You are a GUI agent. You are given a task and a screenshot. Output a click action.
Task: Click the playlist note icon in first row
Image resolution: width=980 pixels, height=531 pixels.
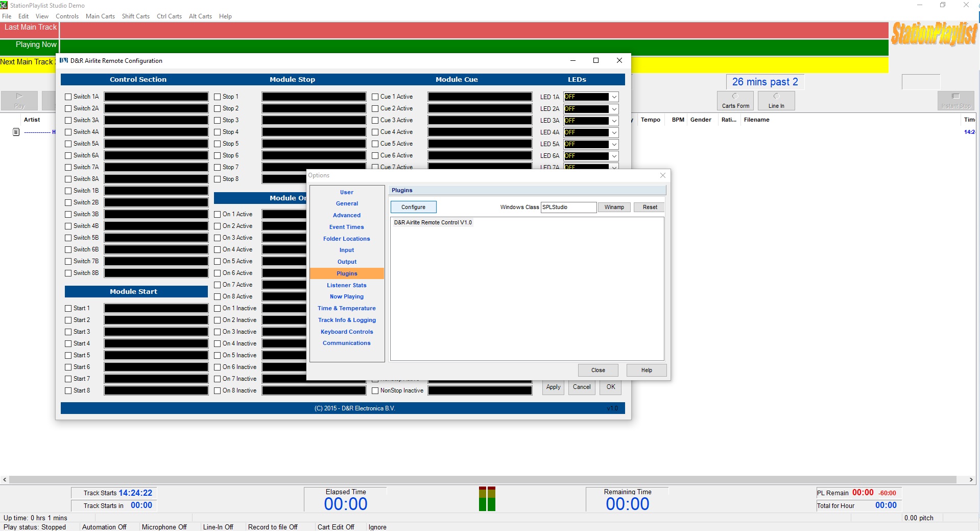coord(16,132)
